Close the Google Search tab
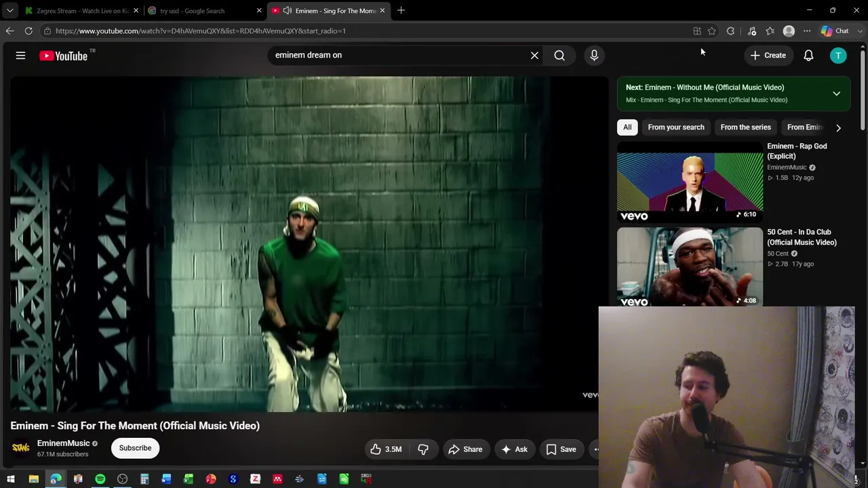The width and height of the screenshot is (868, 488). 259,11
